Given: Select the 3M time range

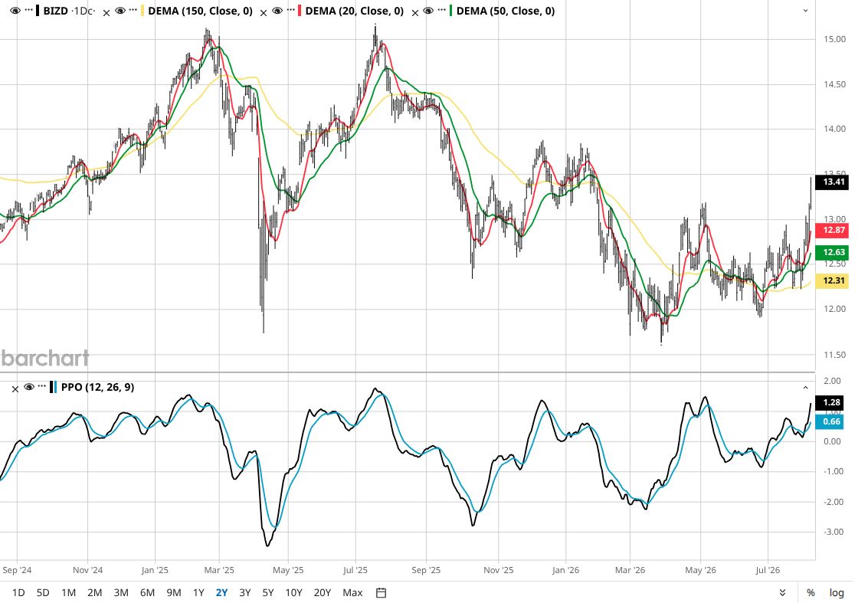Looking at the screenshot, I should point(121,592).
